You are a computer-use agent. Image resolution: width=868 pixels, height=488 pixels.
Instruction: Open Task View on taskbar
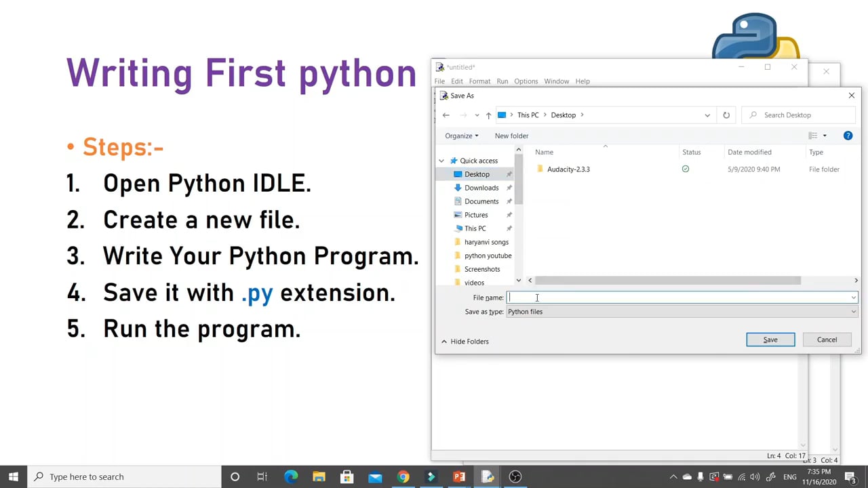[x=262, y=476]
